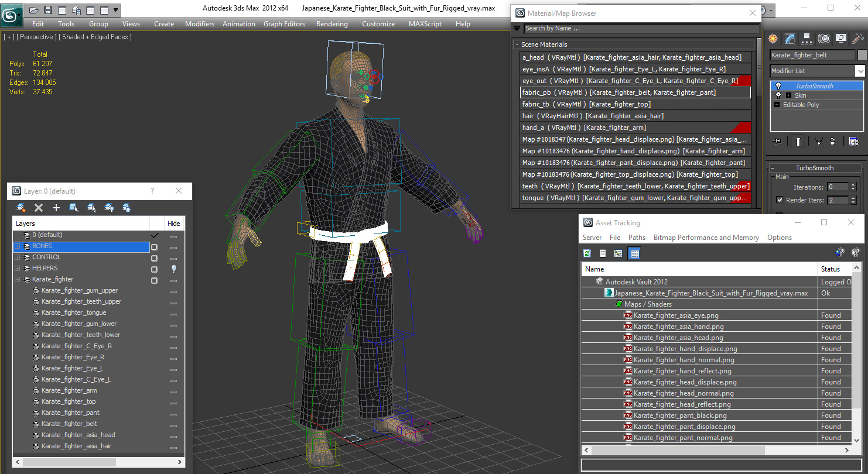Screen dimensions: 868x474
Task: Click the Save File disk icon
Action: [48, 10]
